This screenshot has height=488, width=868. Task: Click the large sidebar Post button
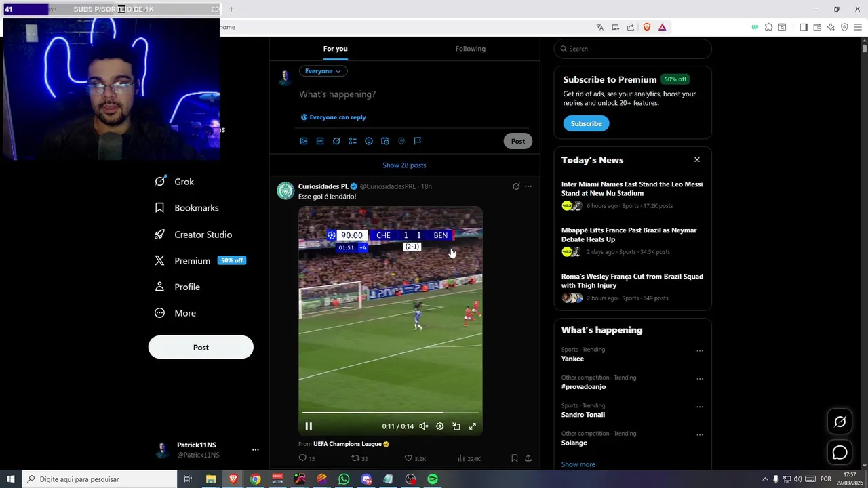[201, 347]
